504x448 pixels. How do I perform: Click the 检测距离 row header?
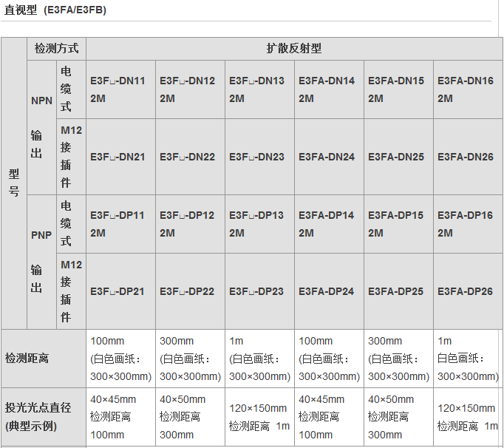(27, 358)
